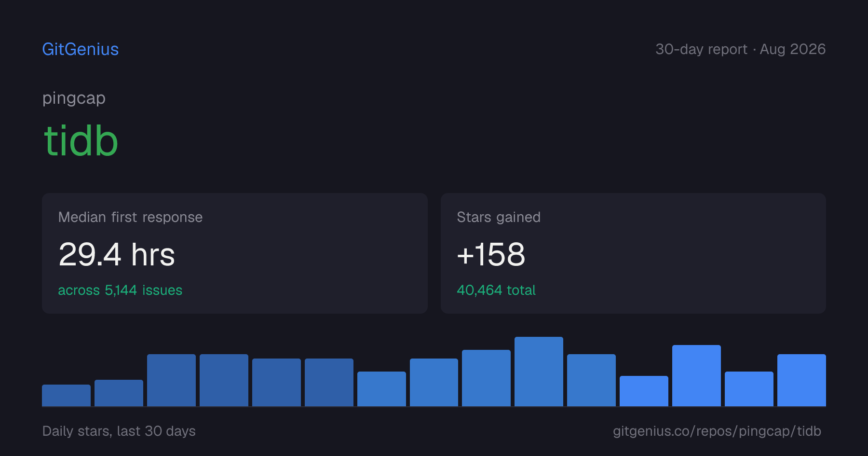Click the "29.4 hrs" value
The height and width of the screenshot is (456, 868).
tap(117, 254)
